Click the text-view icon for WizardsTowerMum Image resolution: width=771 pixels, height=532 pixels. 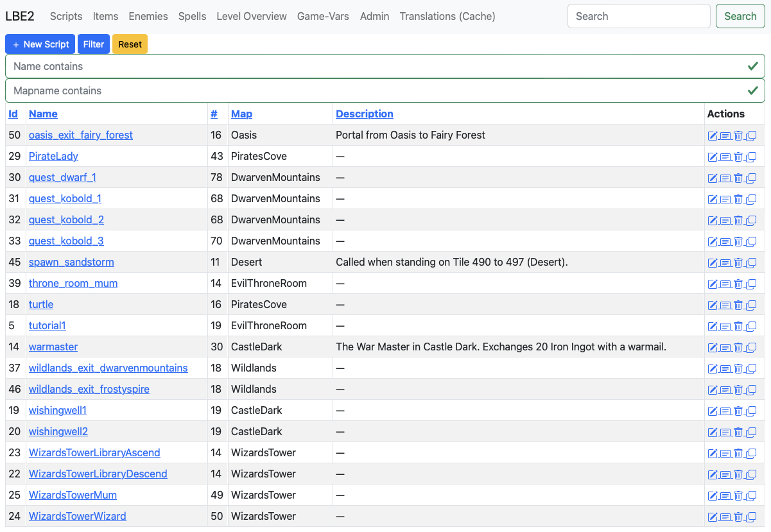(x=725, y=495)
